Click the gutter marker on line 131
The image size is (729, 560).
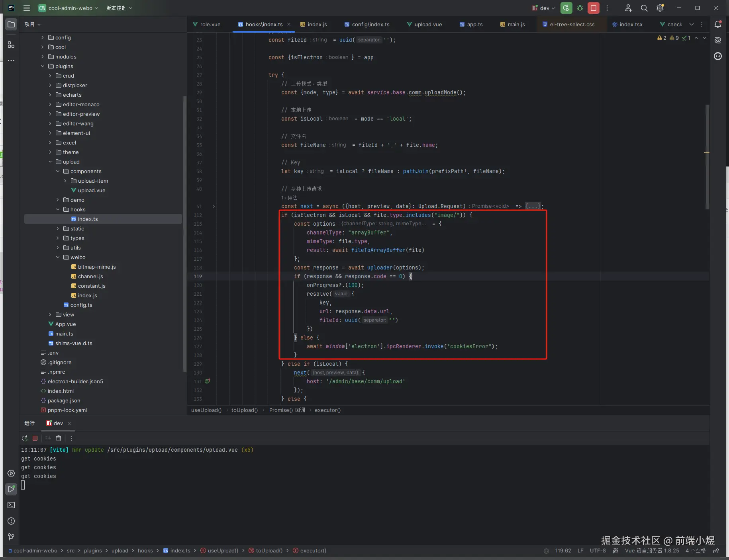tap(208, 381)
